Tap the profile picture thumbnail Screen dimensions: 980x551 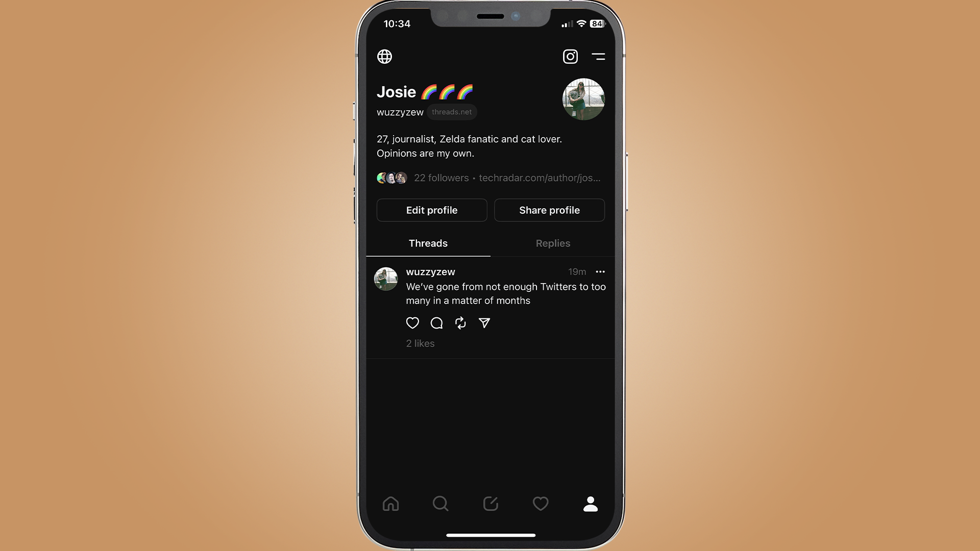click(583, 98)
